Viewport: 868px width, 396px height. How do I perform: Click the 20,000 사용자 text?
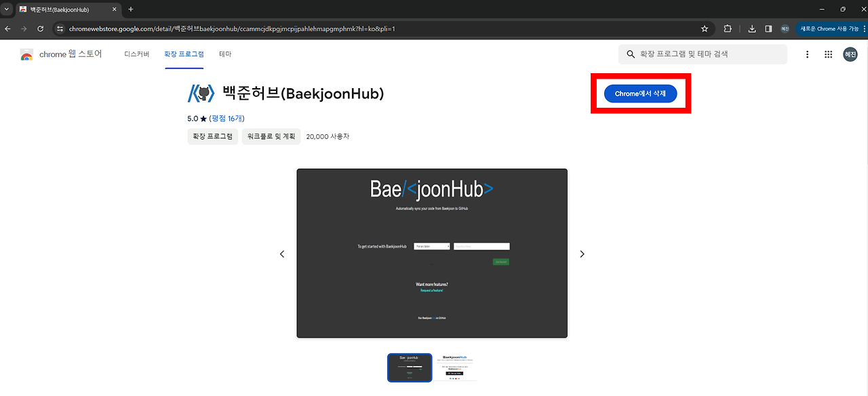click(x=328, y=136)
